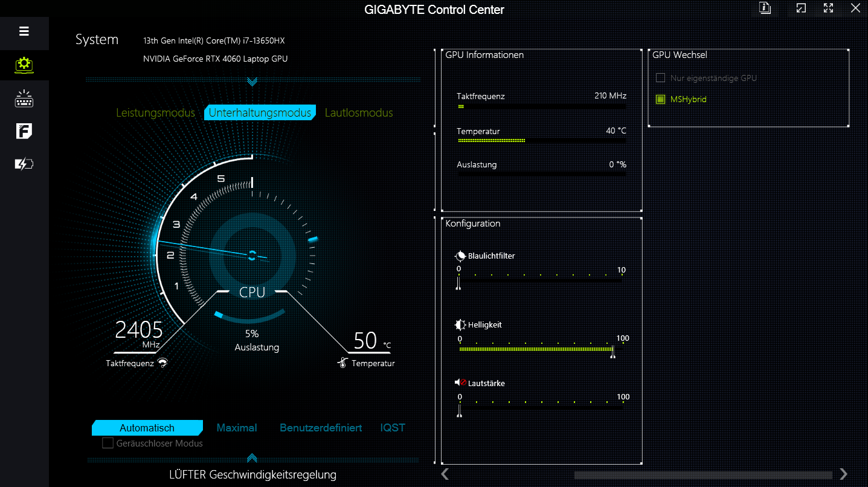The height and width of the screenshot is (487, 868).
Task: Select the system dashboard gear icon
Action: point(24,65)
